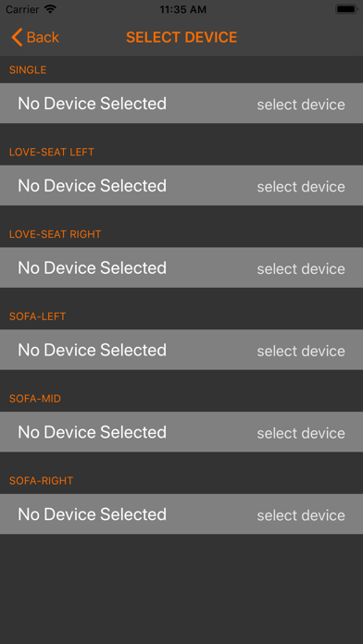This screenshot has height=644, width=363.
Task: Open No Device Selected under SOFA-LEFT
Action: [x=181, y=350]
